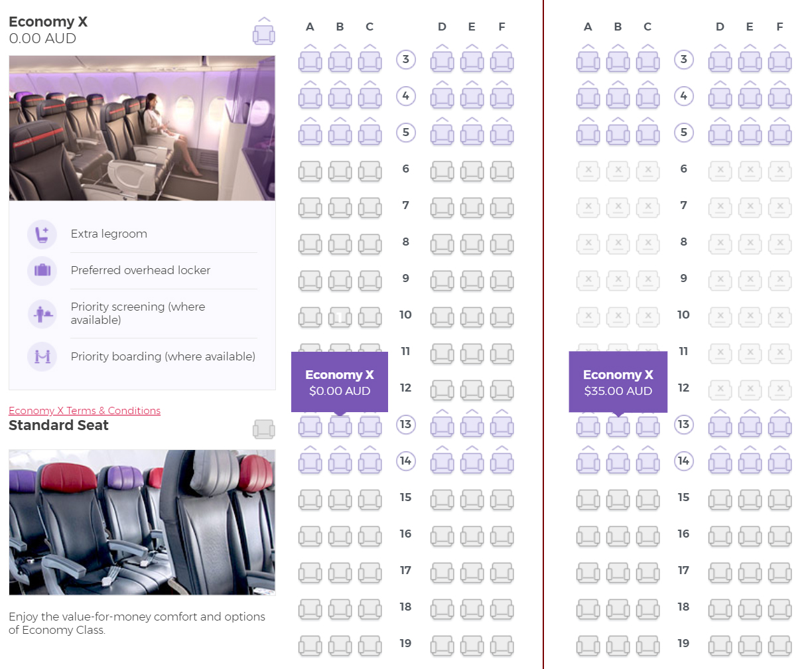Select seat 3A in left seat map
Screen dimensions: 812x669
pos(310,59)
